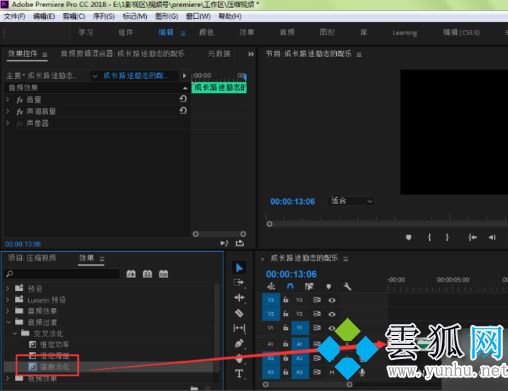Toggle Linked Selection in timeline
The height and width of the screenshot is (391, 508).
309,286
